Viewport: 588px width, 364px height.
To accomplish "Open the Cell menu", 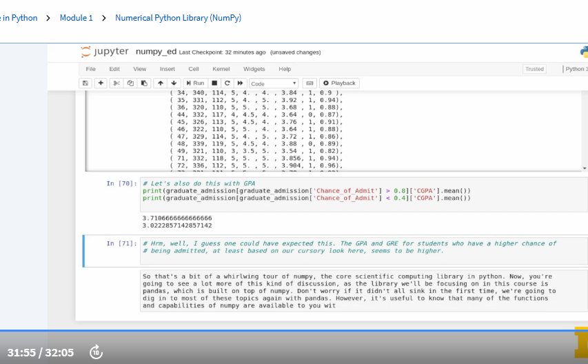I will tap(194, 69).
